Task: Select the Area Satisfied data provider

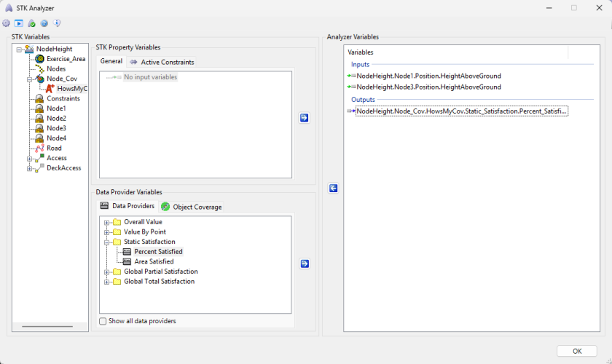Action: click(154, 261)
